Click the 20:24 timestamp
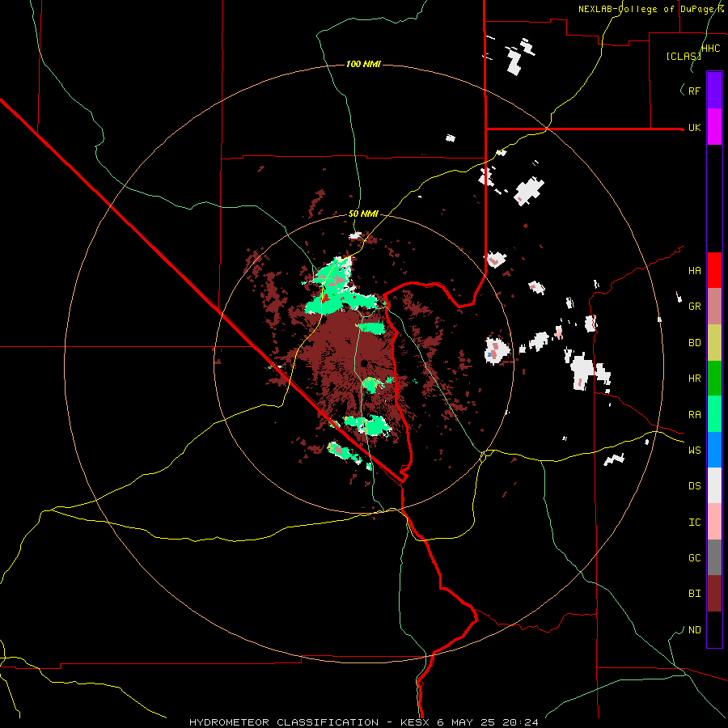 [522, 722]
